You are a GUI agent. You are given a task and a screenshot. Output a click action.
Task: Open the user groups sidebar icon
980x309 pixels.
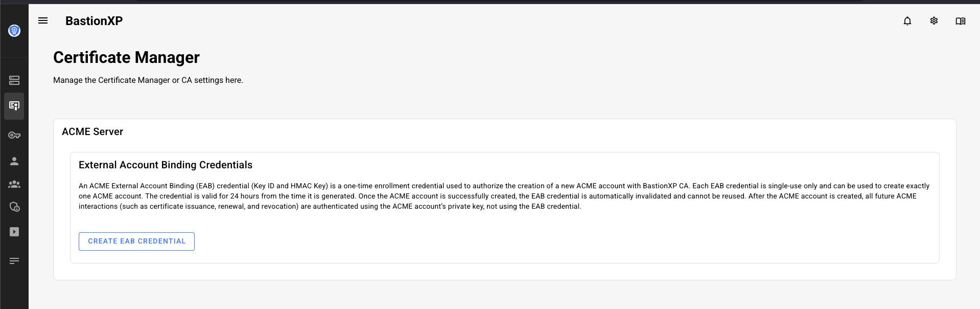[14, 184]
